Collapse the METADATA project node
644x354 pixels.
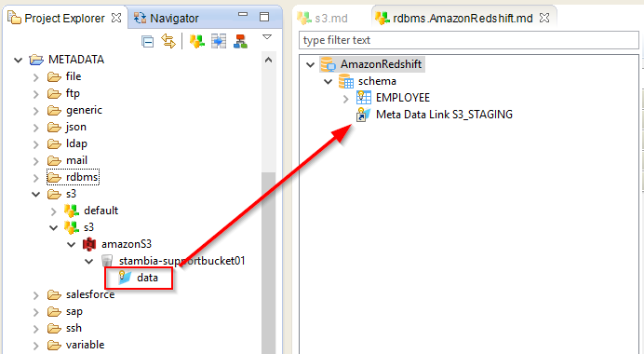tap(18, 61)
